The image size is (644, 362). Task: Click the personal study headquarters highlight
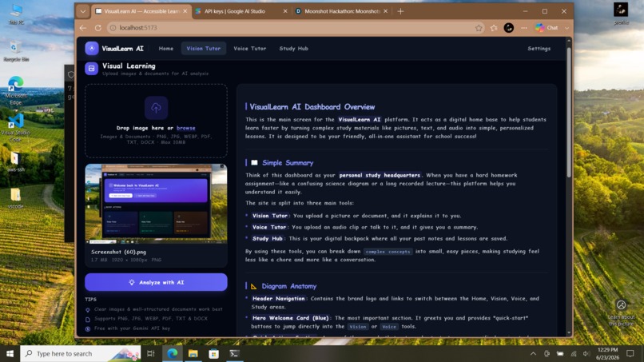pos(380,175)
